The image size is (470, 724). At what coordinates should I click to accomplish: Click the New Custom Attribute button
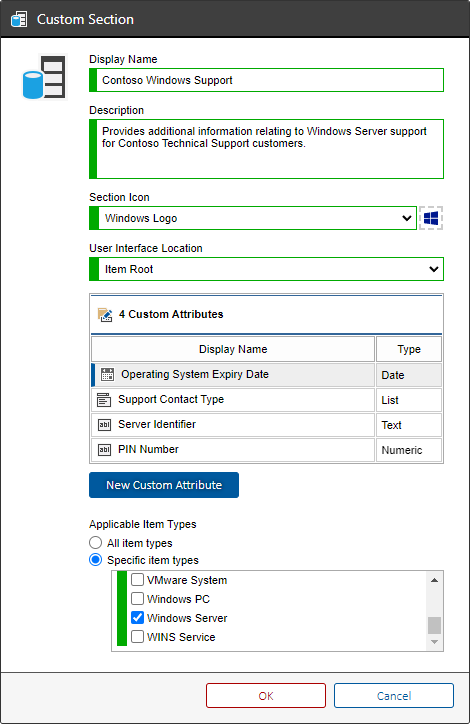coord(164,485)
